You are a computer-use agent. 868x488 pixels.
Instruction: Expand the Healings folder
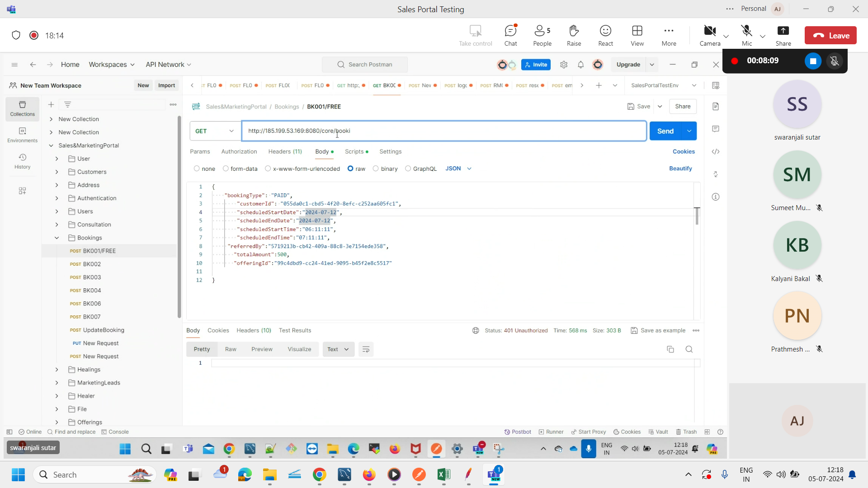pos(57,370)
